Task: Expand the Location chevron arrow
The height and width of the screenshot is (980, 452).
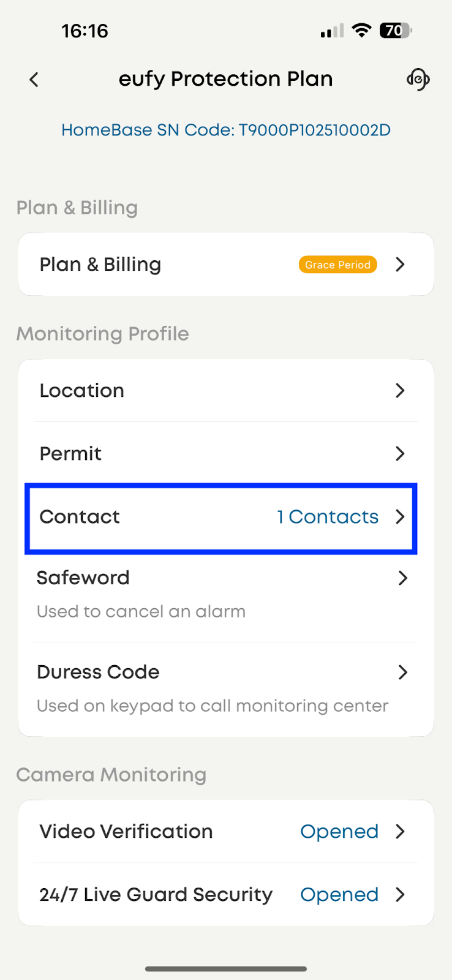Action: click(x=401, y=391)
